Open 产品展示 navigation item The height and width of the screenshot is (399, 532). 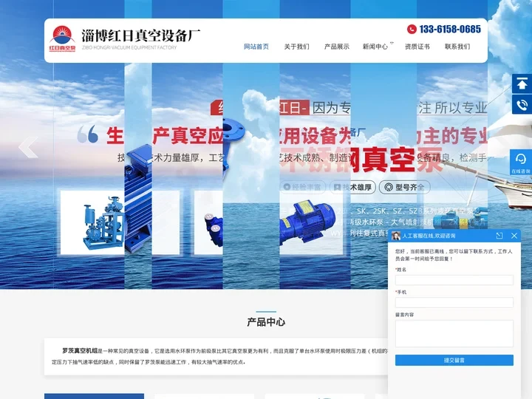pos(337,47)
